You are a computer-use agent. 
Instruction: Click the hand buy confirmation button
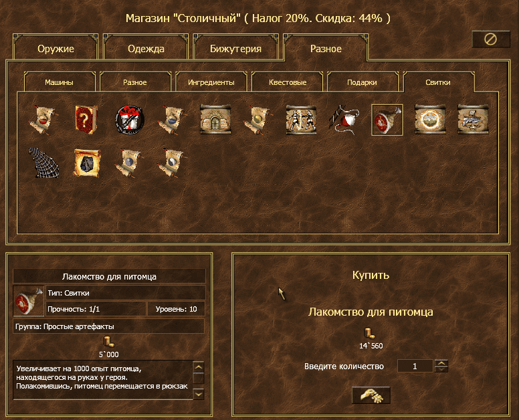tap(371, 395)
